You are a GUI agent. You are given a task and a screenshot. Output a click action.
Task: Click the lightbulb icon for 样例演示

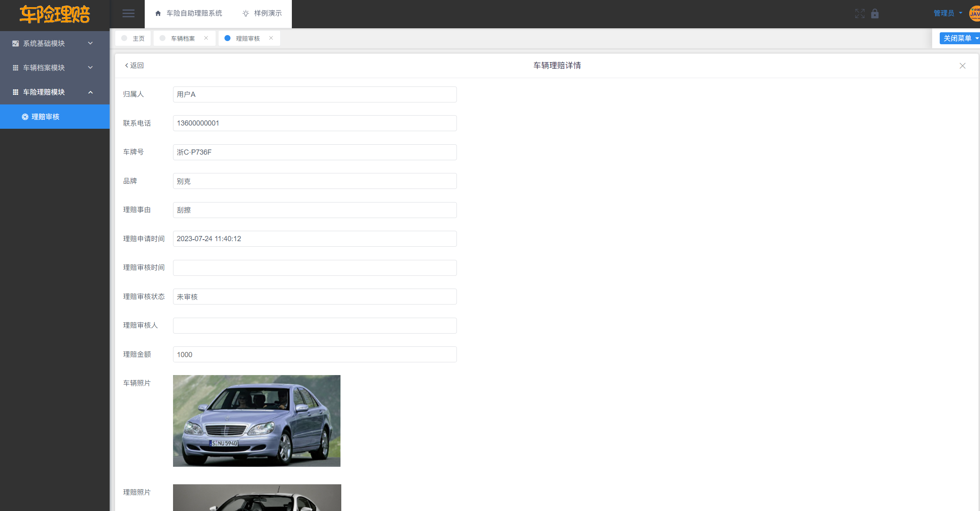[246, 14]
